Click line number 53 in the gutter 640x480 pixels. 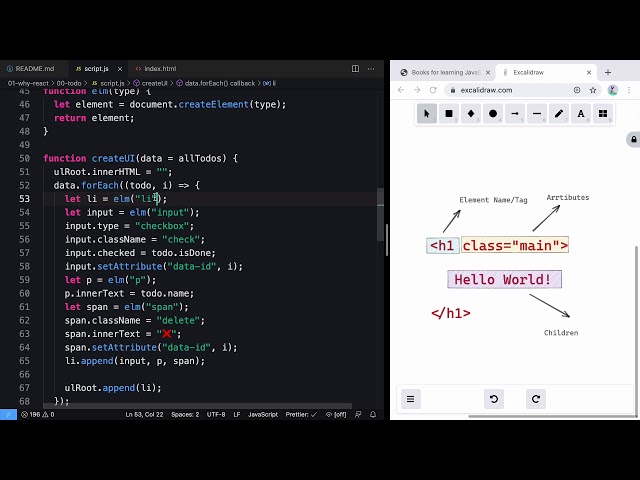(x=24, y=199)
